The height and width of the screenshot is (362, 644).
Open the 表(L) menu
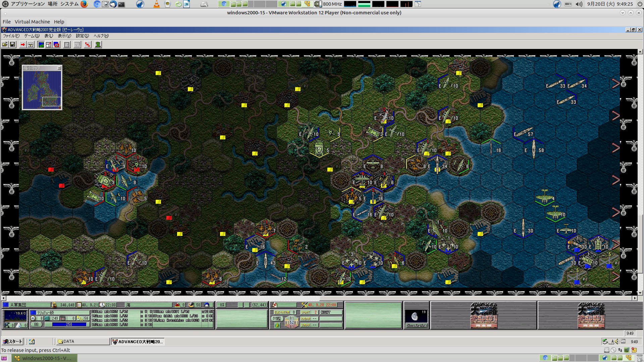click(x=49, y=36)
